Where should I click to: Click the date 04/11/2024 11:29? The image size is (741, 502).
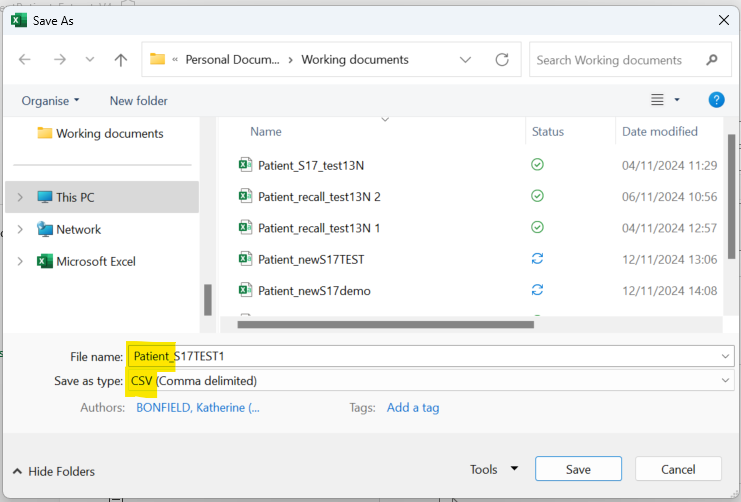(669, 165)
